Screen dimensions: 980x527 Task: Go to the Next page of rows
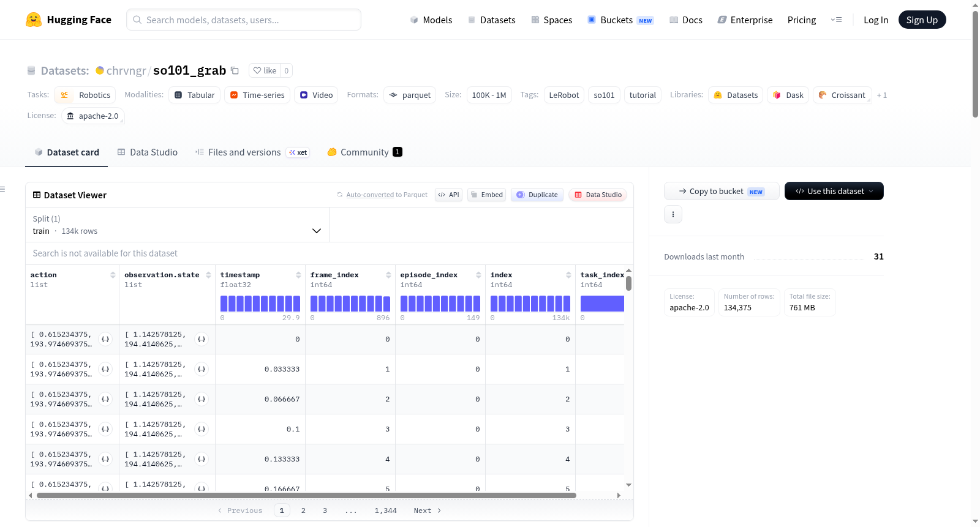click(x=428, y=510)
